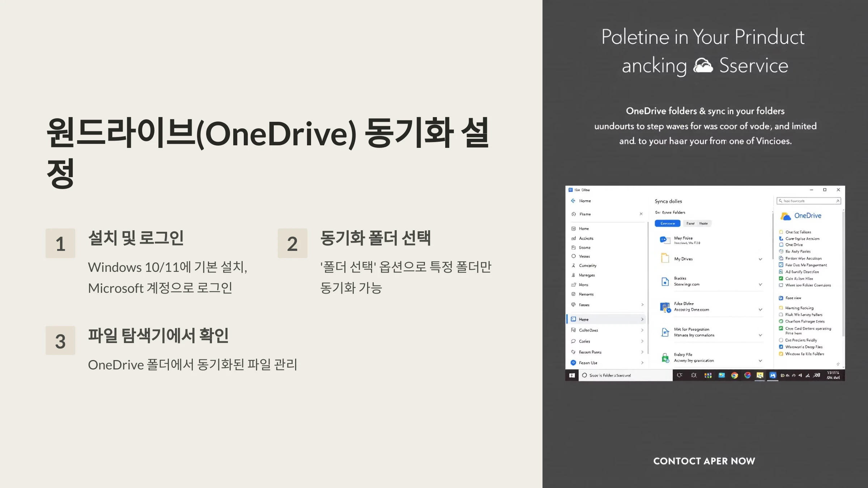
Task: Select Accincns in the sidebar menu
Action: [586, 238]
